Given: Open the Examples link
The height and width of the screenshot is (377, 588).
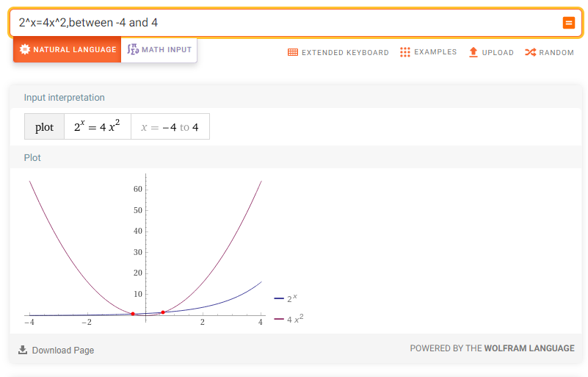Looking at the screenshot, I should [428, 52].
